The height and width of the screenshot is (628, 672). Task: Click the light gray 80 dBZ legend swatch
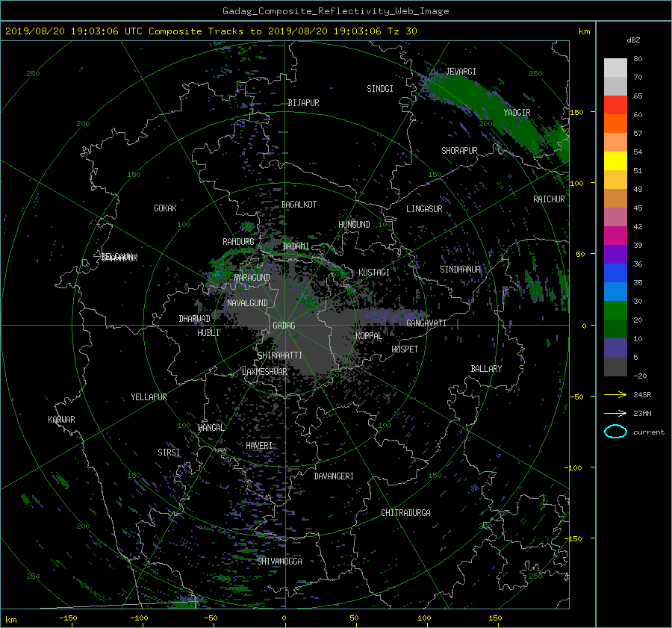[x=615, y=67]
